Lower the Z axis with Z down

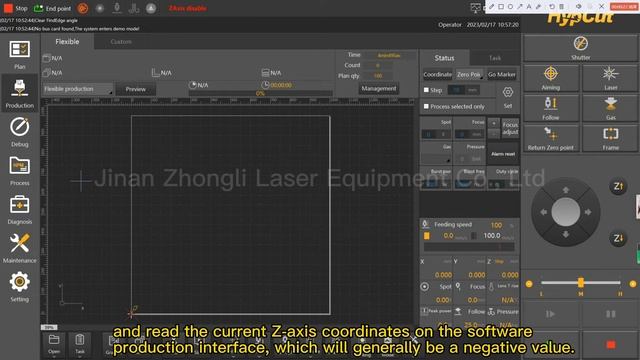tap(618, 238)
